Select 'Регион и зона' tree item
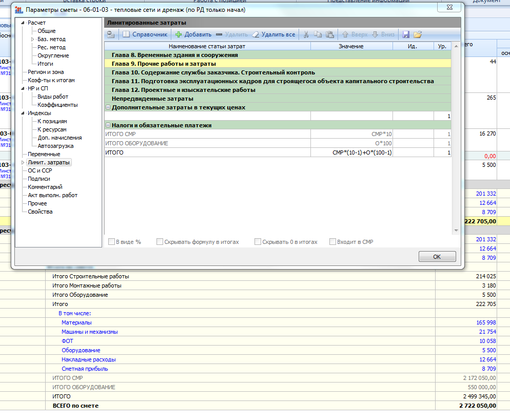This screenshot has width=510, height=420. point(46,72)
